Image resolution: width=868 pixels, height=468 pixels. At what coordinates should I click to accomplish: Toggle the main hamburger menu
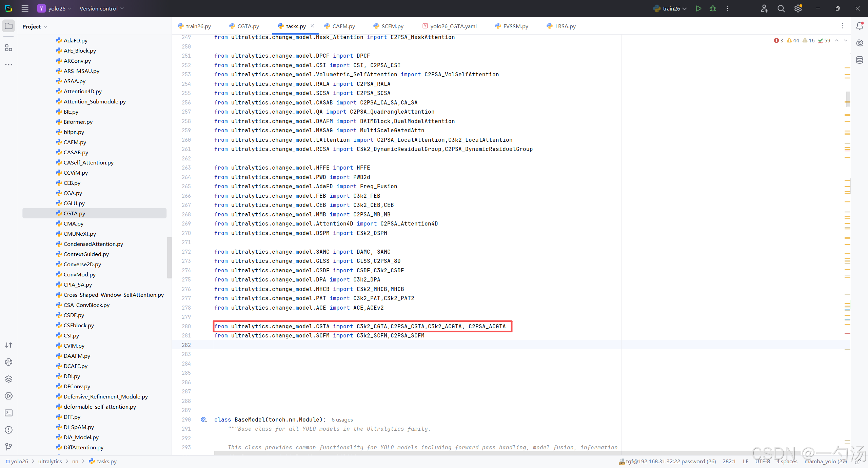tap(25, 8)
